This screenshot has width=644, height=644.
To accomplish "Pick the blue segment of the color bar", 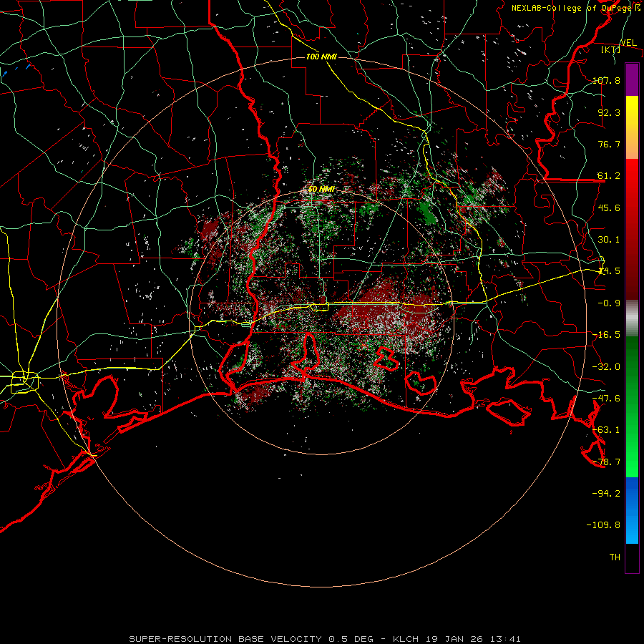I will pos(632,510).
